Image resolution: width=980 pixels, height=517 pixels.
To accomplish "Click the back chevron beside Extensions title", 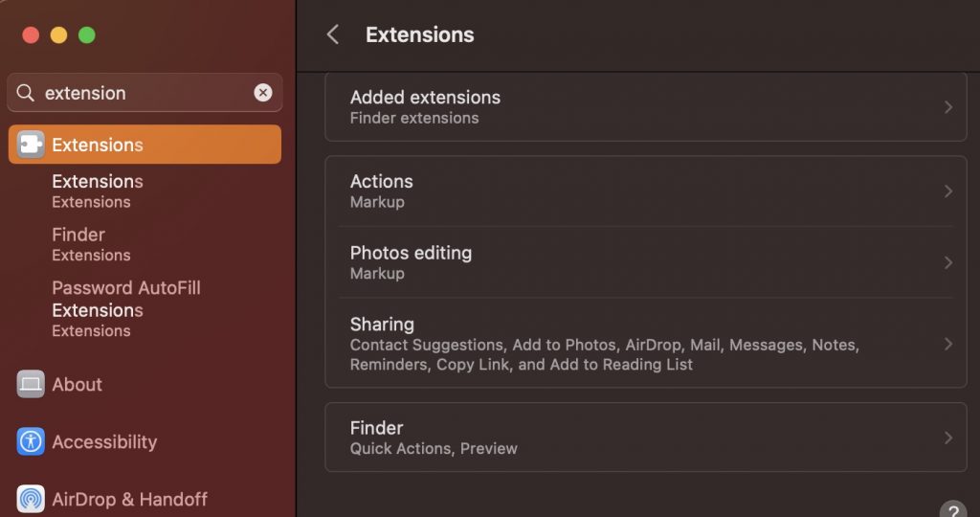I will 333,34.
